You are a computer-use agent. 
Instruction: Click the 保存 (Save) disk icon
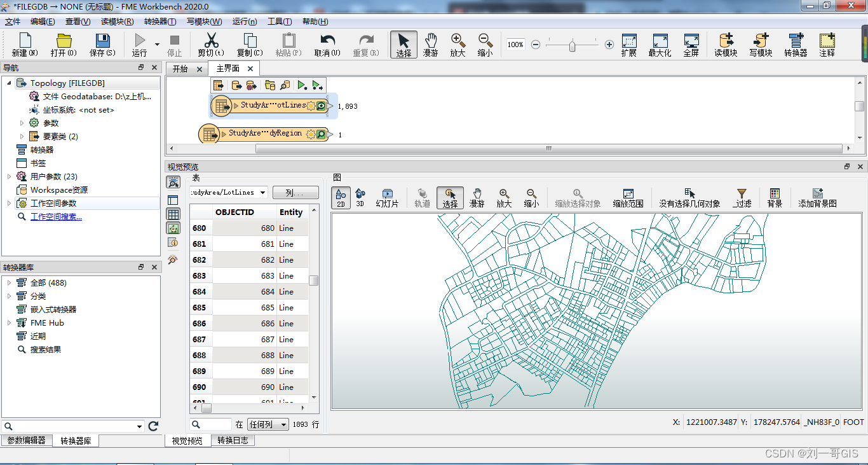point(102,41)
